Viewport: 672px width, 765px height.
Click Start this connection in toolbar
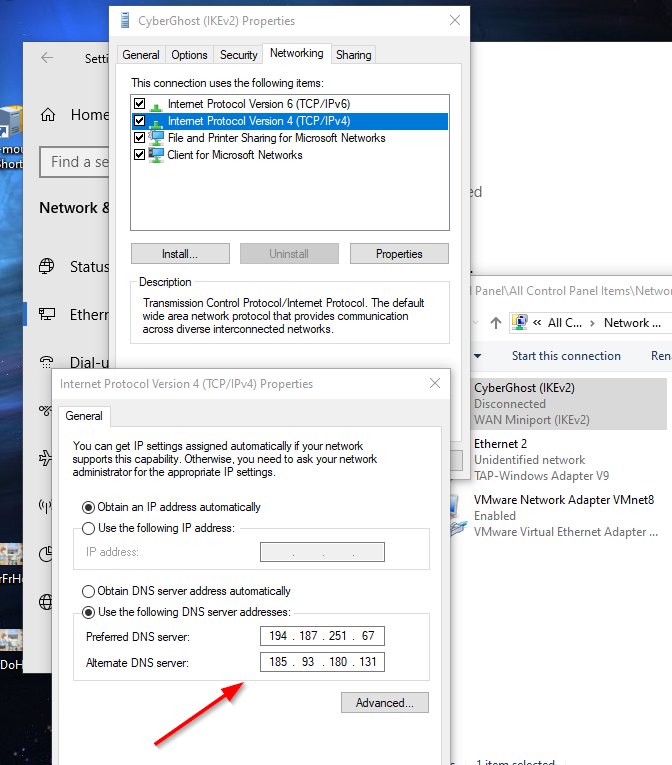[566, 356]
